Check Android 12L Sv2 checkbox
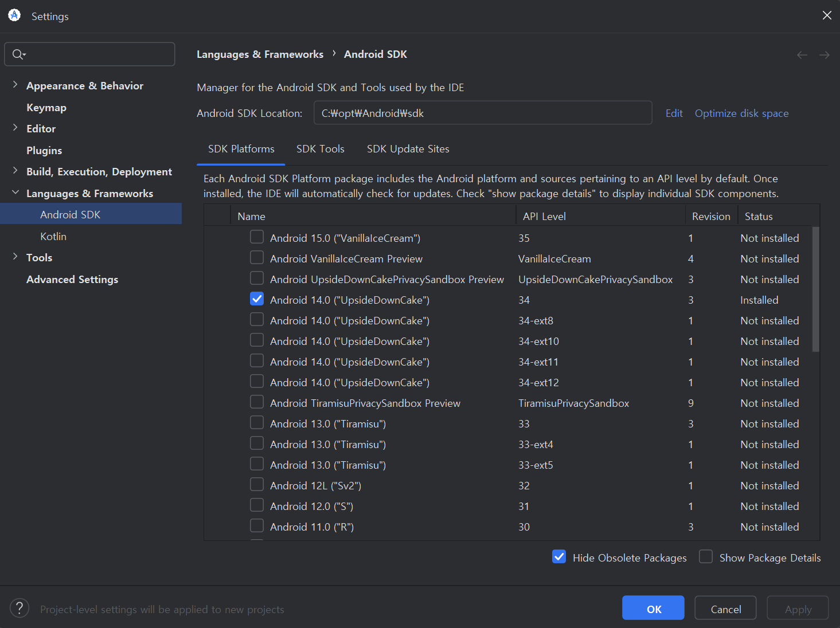Screen dimensions: 840x628 [x=257, y=484]
